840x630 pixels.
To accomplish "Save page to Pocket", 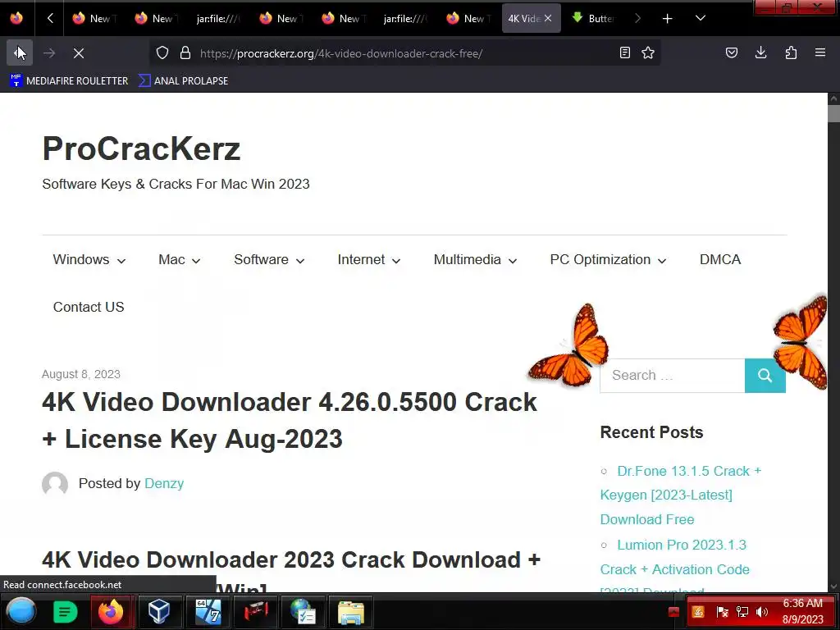I will pyautogui.click(x=732, y=53).
